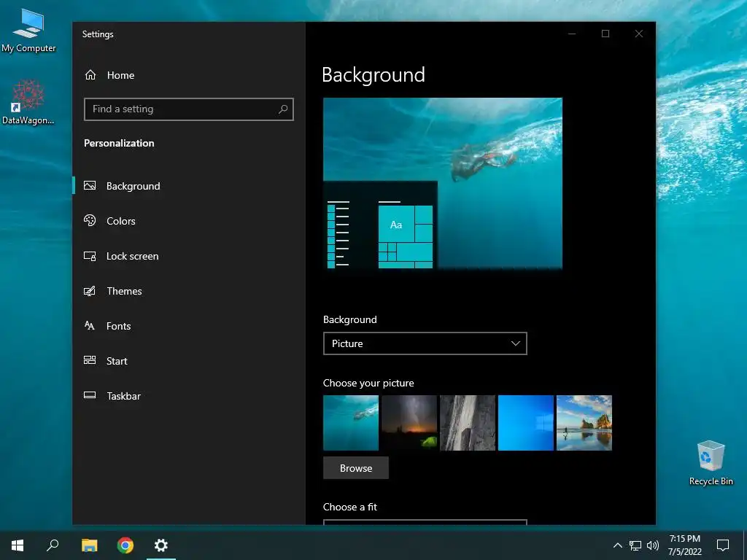Open Taskbar personalization page

pos(123,396)
